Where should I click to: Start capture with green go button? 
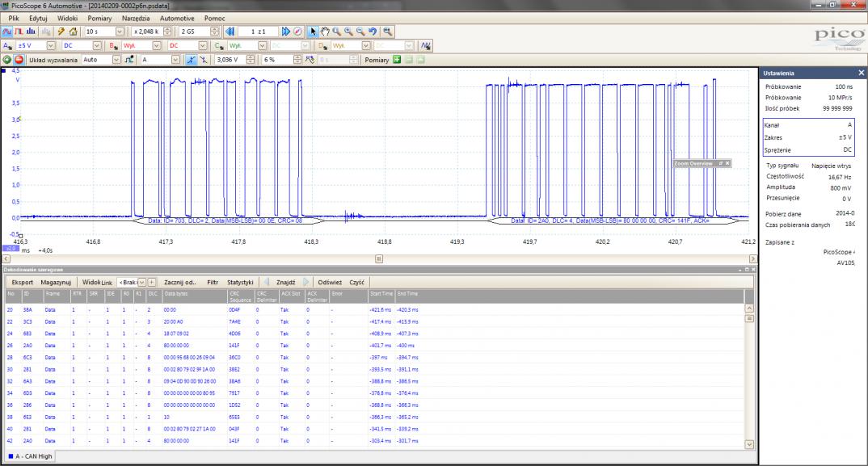coord(7,60)
